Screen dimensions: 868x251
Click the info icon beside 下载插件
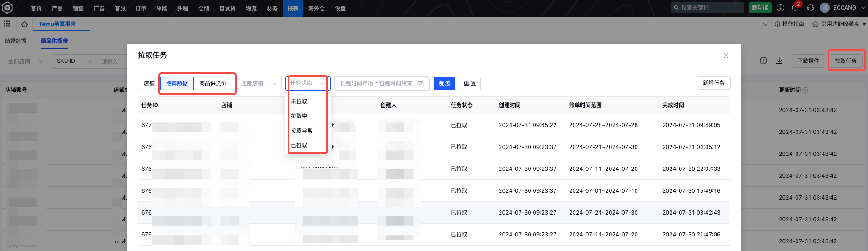[x=763, y=61]
